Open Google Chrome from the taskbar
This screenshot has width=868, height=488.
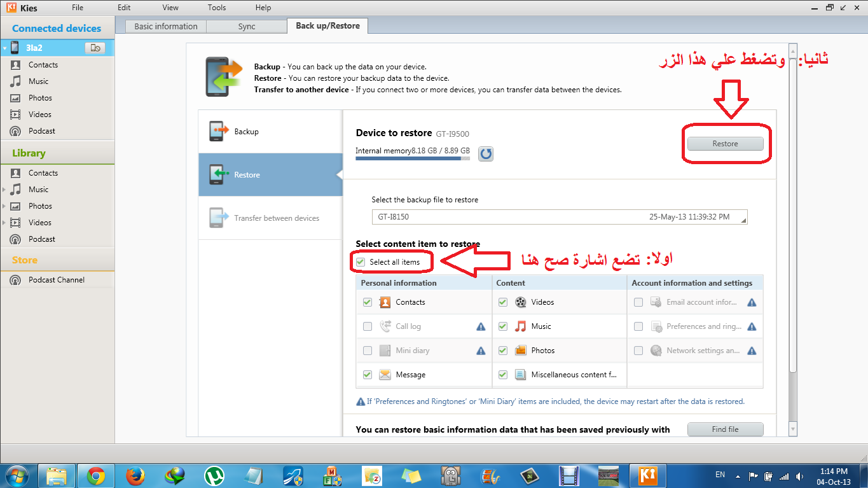[96, 476]
